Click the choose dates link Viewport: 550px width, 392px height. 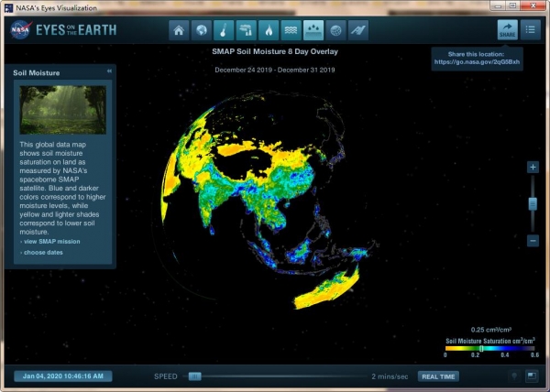click(44, 252)
